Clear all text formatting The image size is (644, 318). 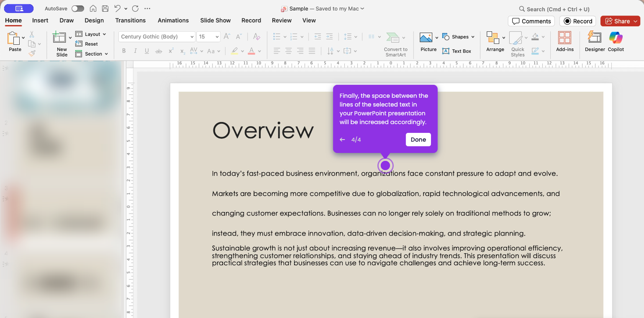(257, 36)
